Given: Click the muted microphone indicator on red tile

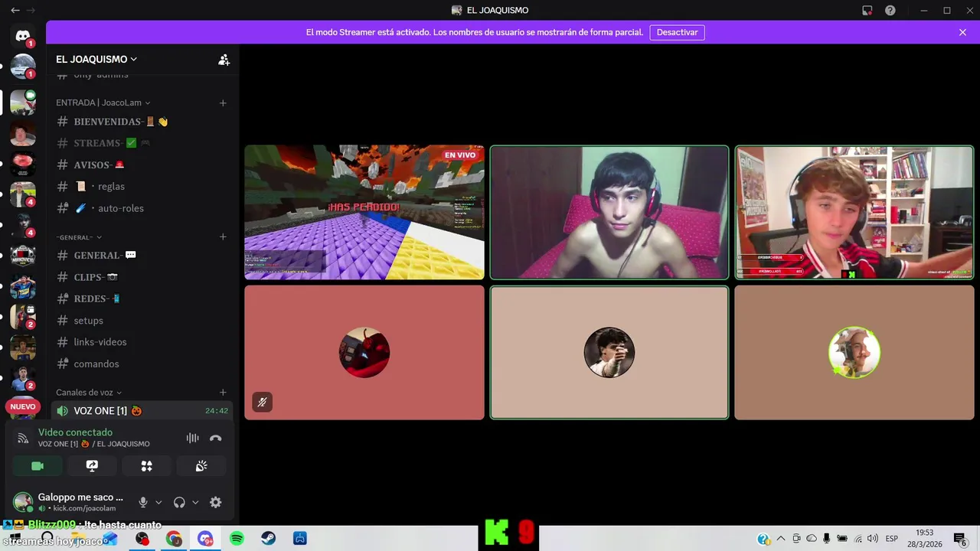Looking at the screenshot, I should (x=263, y=402).
